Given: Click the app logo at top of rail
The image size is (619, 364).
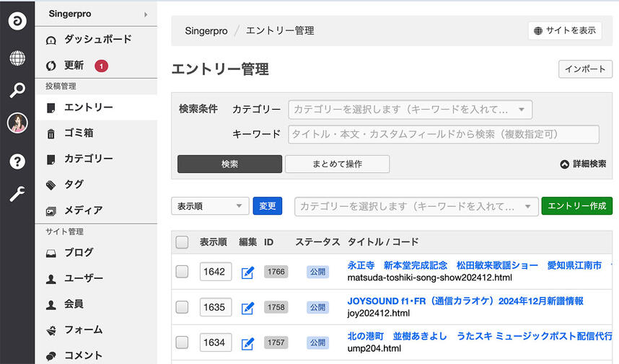Looking at the screenshot, I should [x=17, y=21].
